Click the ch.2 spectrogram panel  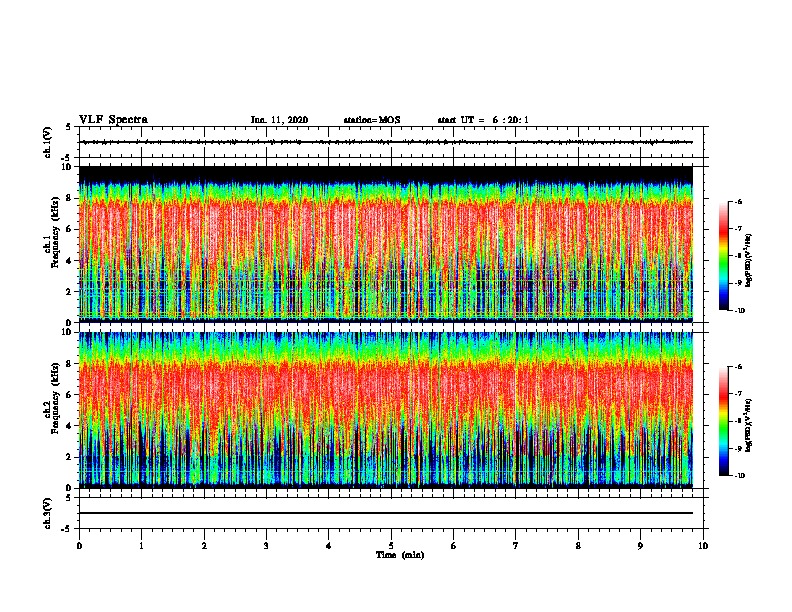tap(386, 410)
